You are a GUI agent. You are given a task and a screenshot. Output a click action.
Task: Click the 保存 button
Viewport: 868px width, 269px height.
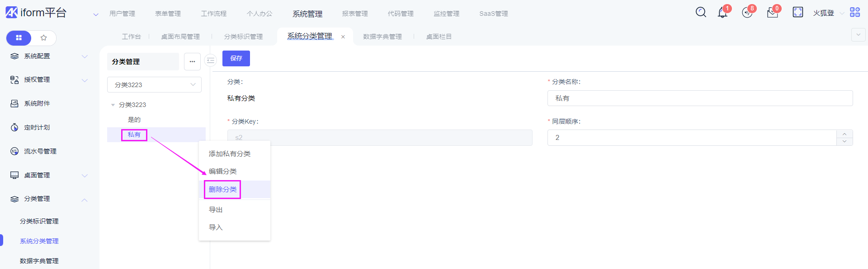pyautogui.click(x=236, y=58)
